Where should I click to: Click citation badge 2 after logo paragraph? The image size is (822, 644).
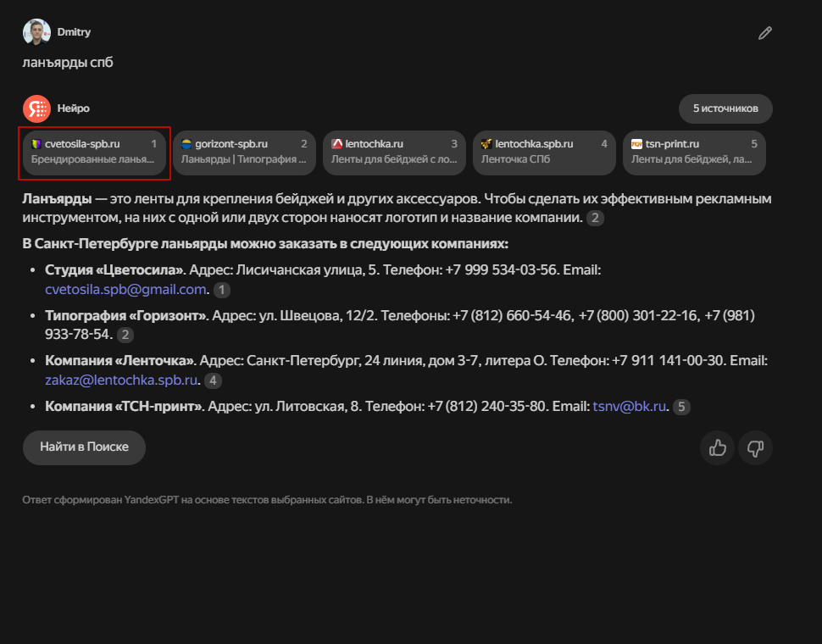(x=595, y=218)
